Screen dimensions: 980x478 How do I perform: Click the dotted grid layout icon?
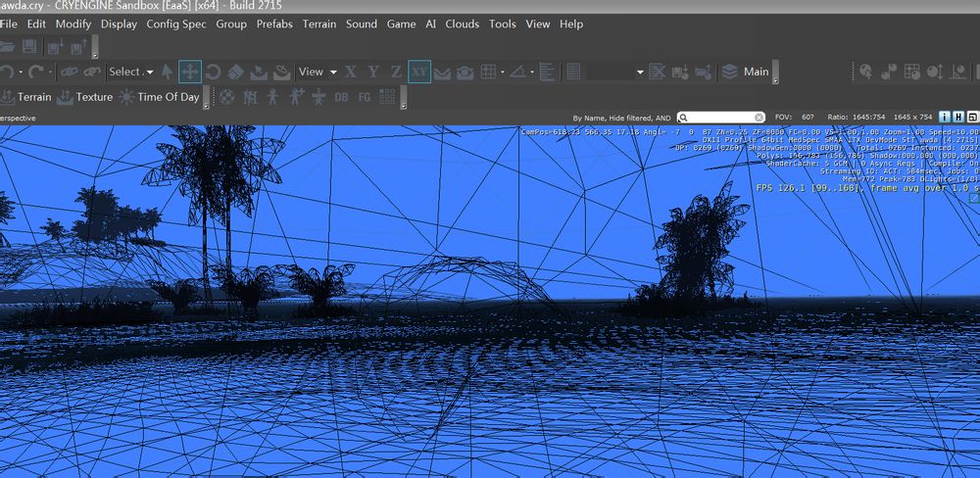coord(387,97)
